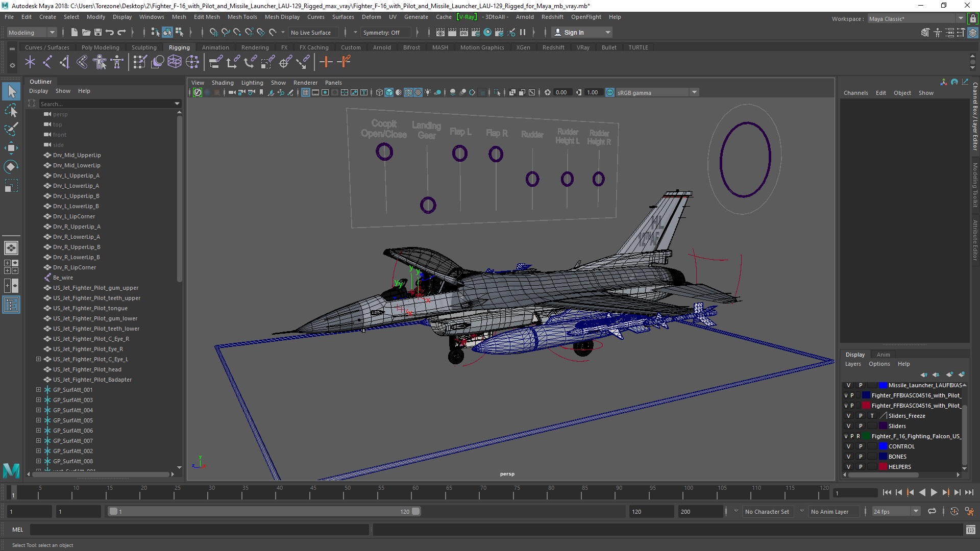Screen dimensions: 980x551
Task: Switch to single perspective view layout
Action: [11, 248]
